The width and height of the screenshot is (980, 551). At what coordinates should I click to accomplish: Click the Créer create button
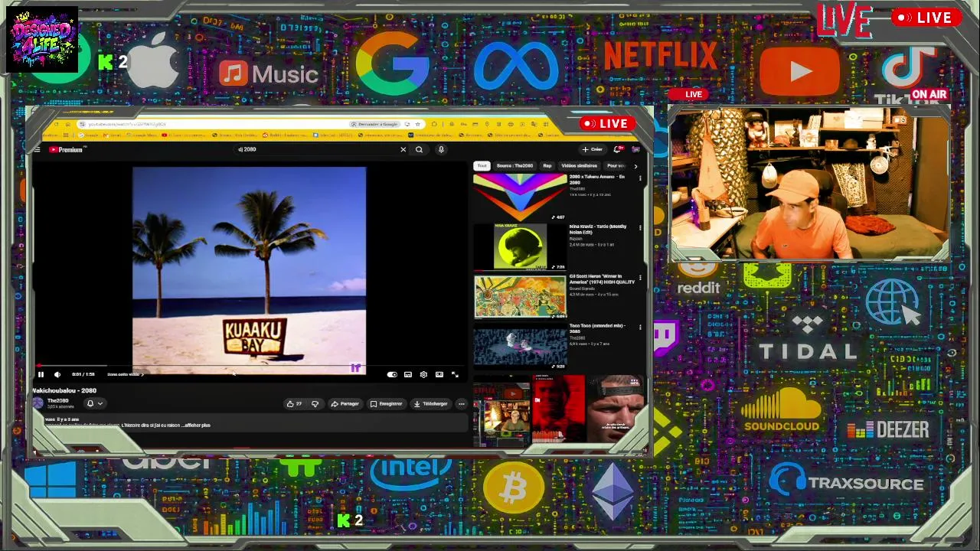click(x=593, y=149)
